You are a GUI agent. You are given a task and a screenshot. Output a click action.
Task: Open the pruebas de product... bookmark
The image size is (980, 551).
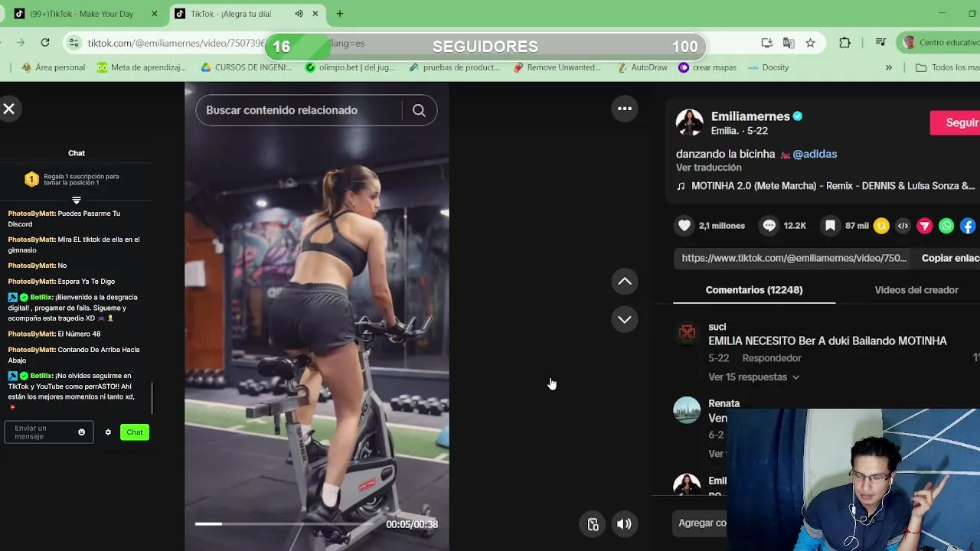tap(454, 67)
